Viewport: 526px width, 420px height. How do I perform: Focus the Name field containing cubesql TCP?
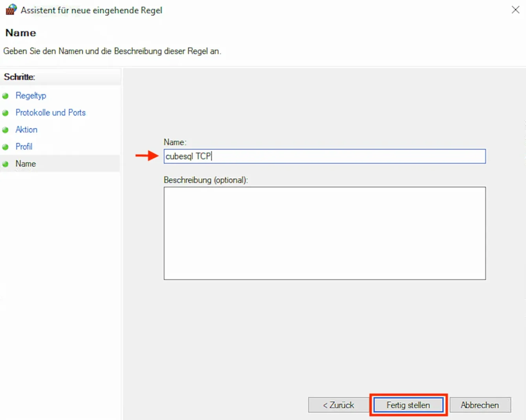pyautogui.click(x=325, y=156)
